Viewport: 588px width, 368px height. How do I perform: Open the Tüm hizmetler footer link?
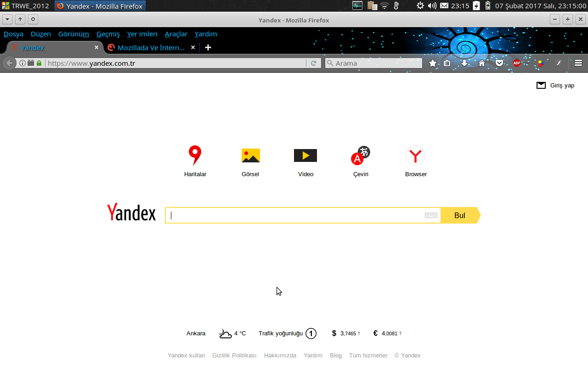click(x=368, y=356)
